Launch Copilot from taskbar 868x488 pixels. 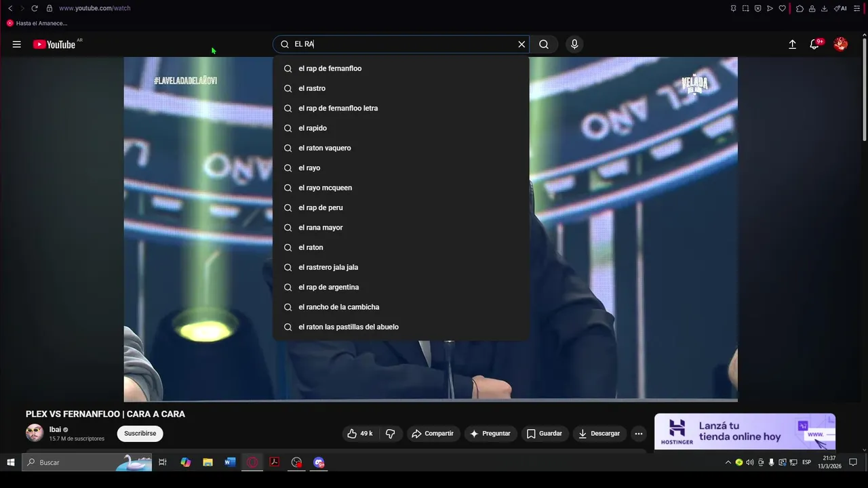tap(186, 462)
